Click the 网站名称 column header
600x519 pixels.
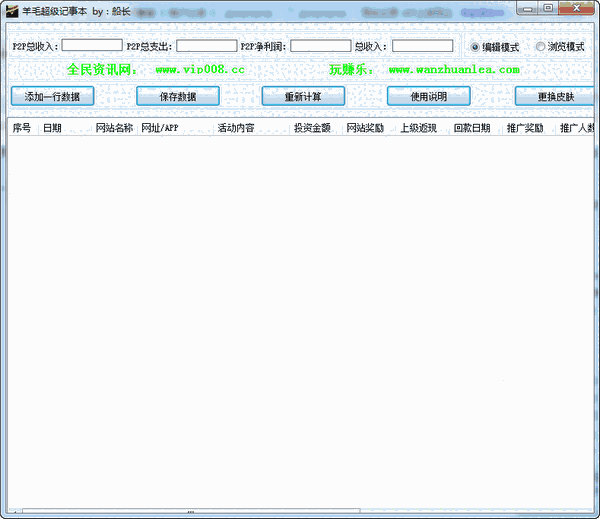coord(114,128)
